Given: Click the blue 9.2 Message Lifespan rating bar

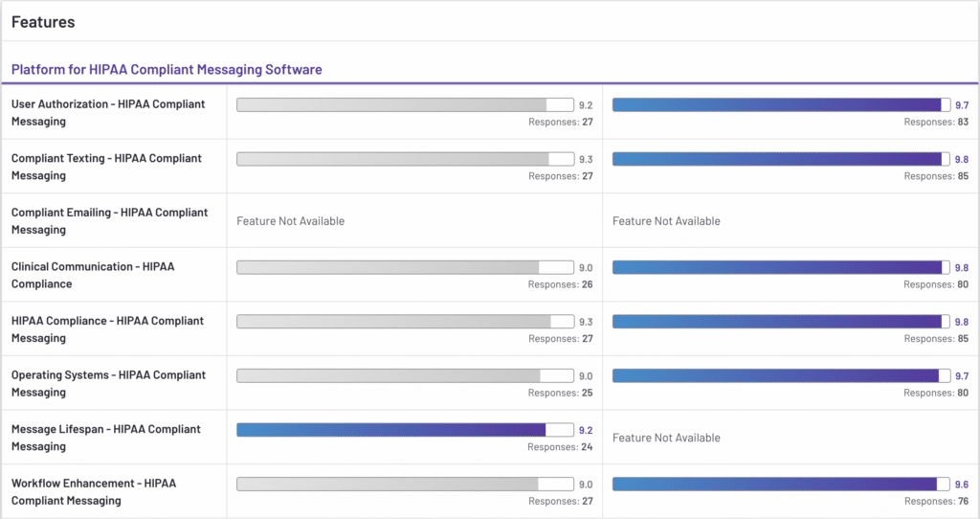Looking at the screenshot, I should point(405,430).
